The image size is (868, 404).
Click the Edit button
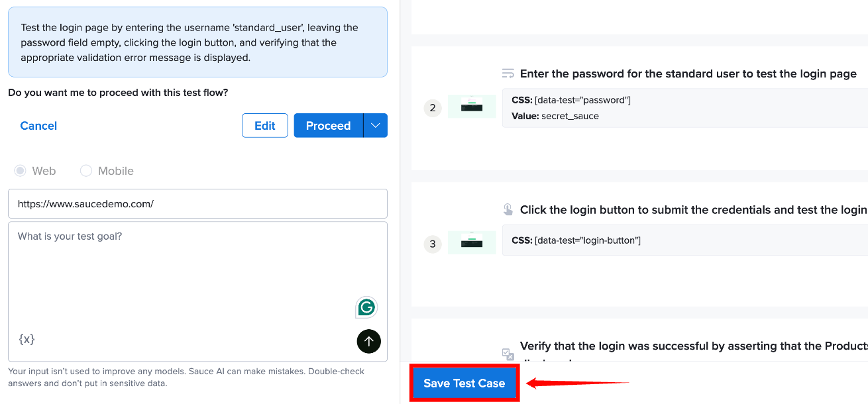[265, 125]
